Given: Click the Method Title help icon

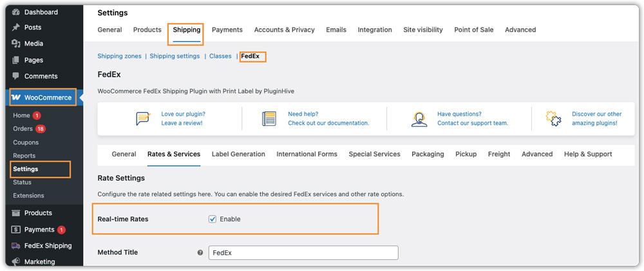Looking at the screenshot, I should pos(200,252).
